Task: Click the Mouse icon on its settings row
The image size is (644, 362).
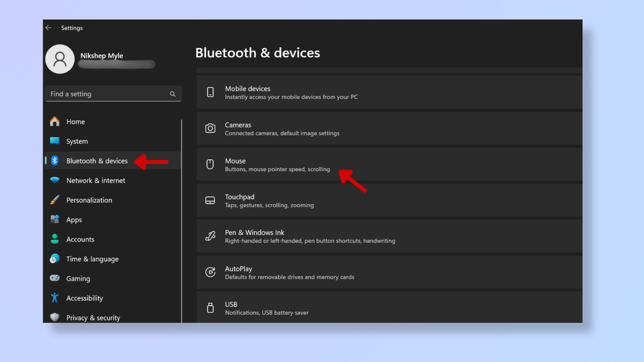Action: (210, 165)
